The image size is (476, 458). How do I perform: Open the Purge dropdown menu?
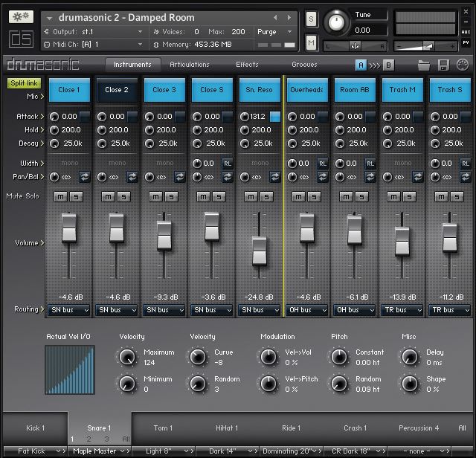[275, 31]
